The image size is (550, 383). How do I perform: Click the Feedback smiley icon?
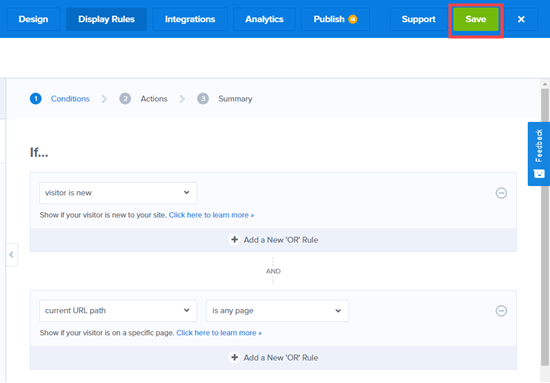[x=539, y=174]
